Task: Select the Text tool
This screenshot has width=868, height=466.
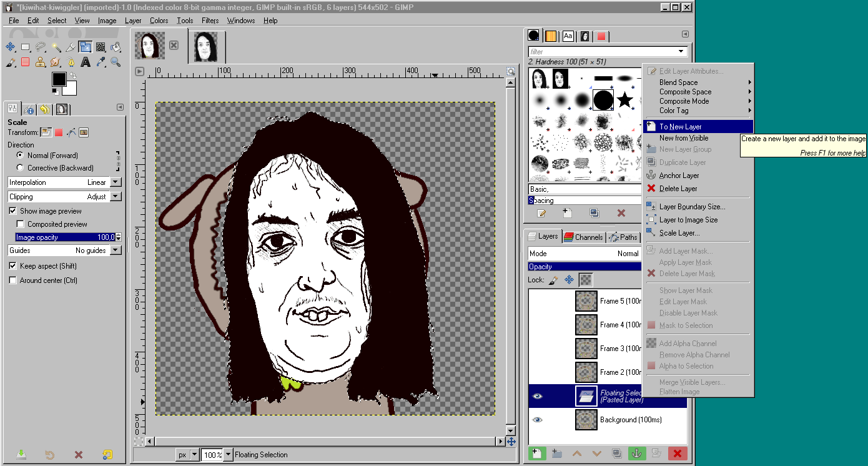Action: (x=86, y=62)
